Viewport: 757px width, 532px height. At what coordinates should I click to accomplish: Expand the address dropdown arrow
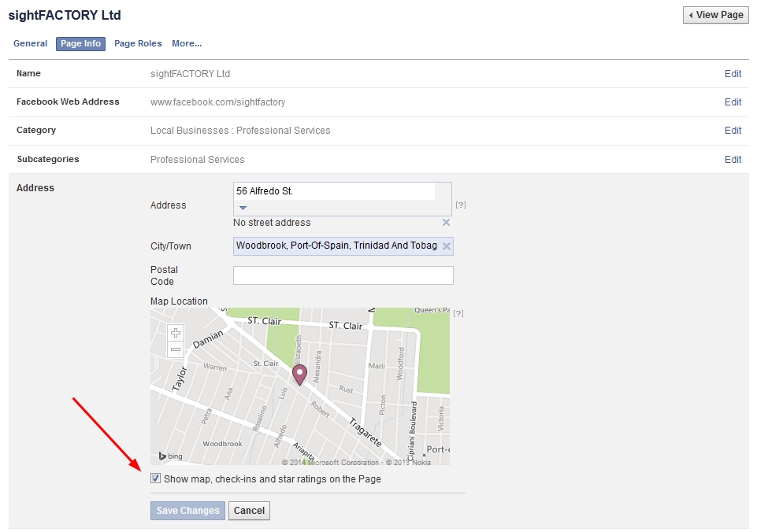pos(243,208)
